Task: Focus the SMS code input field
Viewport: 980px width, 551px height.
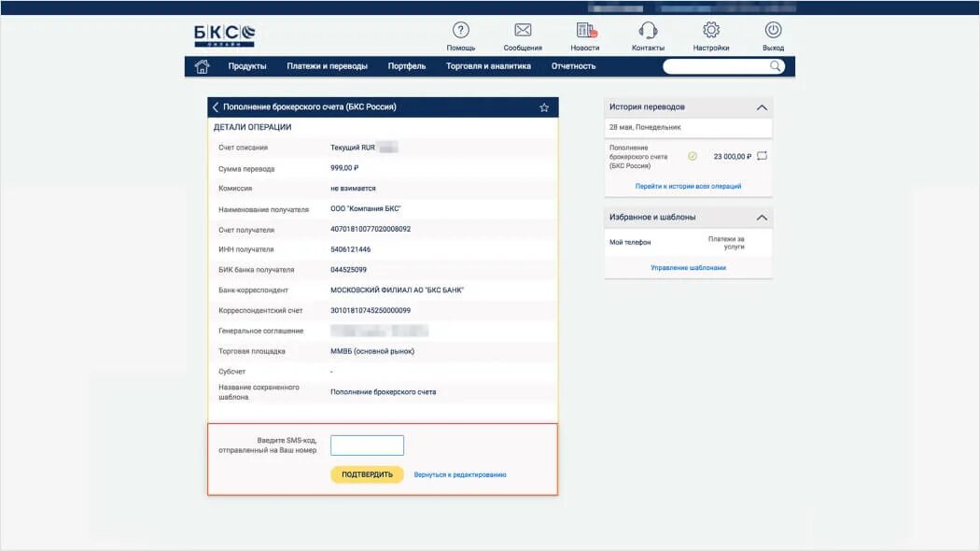Action: [x=367, y=445]
